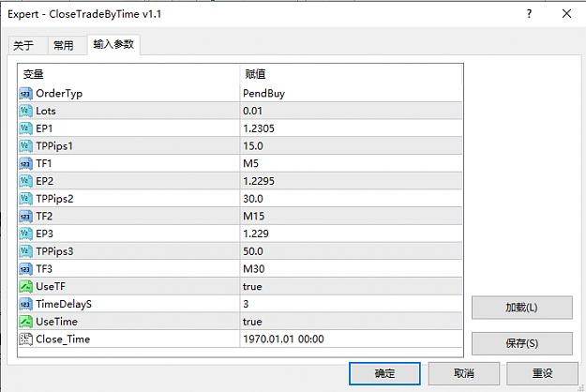
Task: Select the TPPips3 variable name
Action: click(54, 252)
